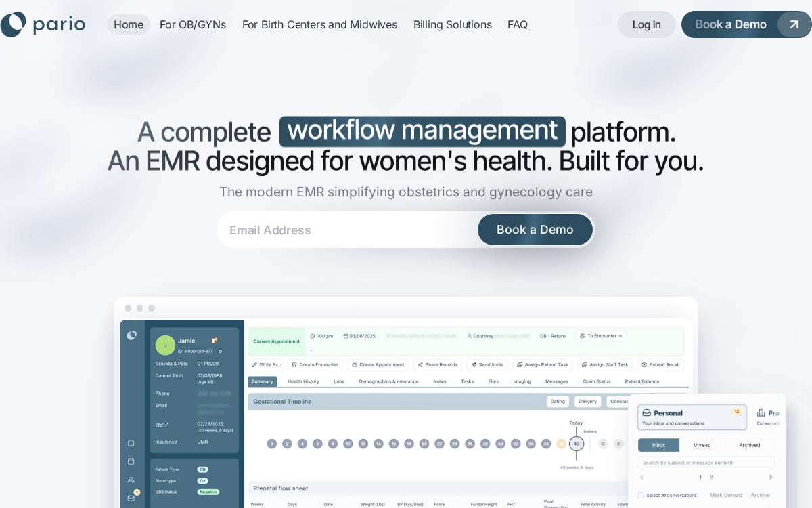Image resolution: width=812 pixels, height=508 pixels.
Task: Click the OB patient type badge
Action: click(x=202, y=469)
